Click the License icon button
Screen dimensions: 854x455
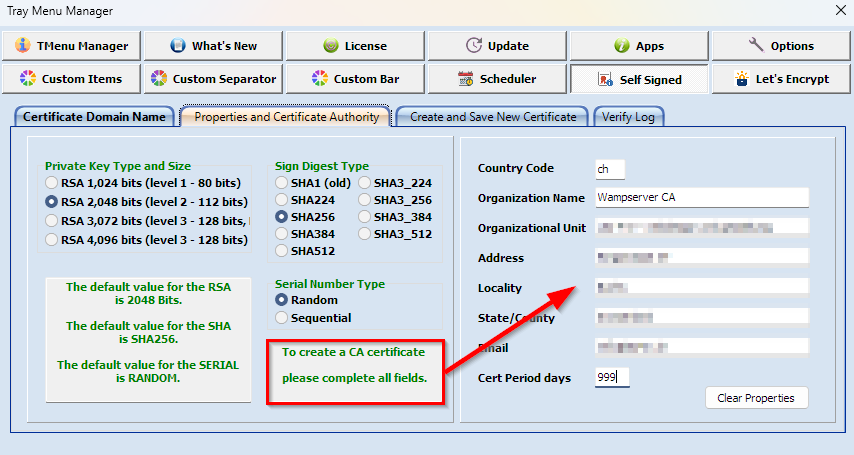click(x=331, y=46)
